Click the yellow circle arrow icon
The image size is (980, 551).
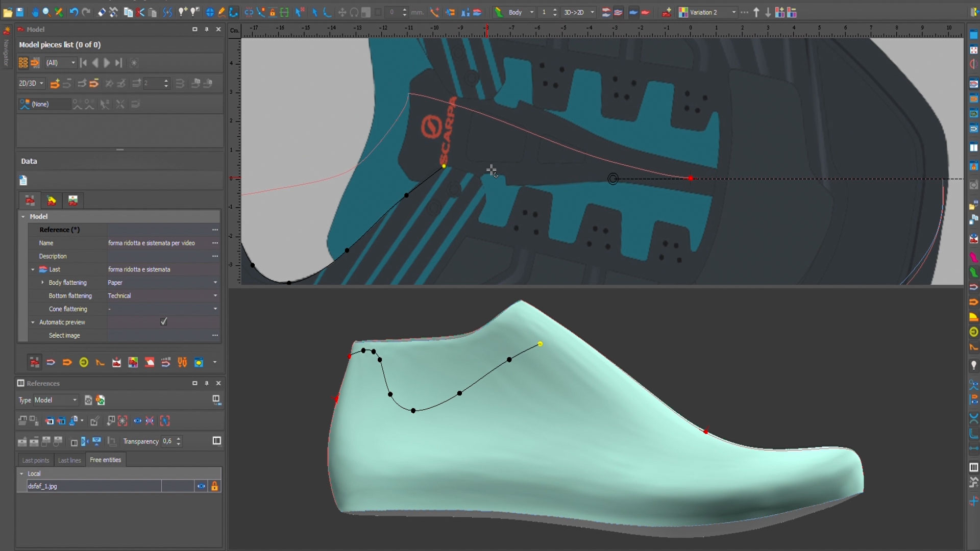coord(84,362)
